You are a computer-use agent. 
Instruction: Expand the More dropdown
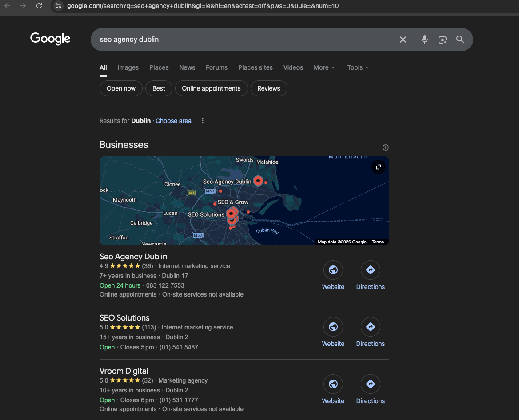[324, 67]
